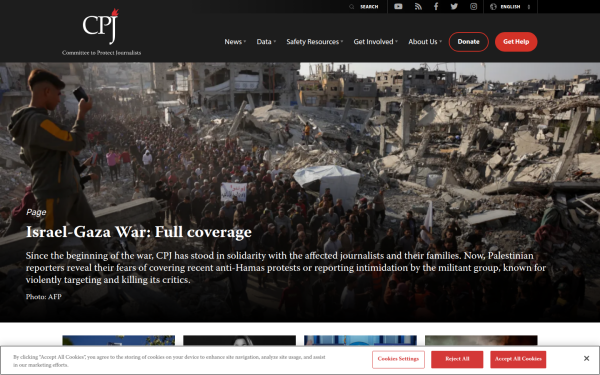Click the 'Page' label above headline
600x375 pixels.
click(36, 212)
